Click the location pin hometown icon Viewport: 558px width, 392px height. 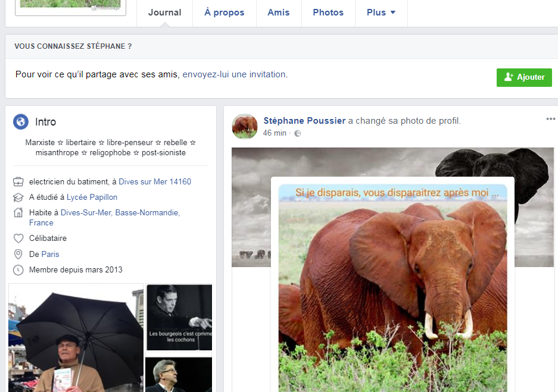pos(18,255)
